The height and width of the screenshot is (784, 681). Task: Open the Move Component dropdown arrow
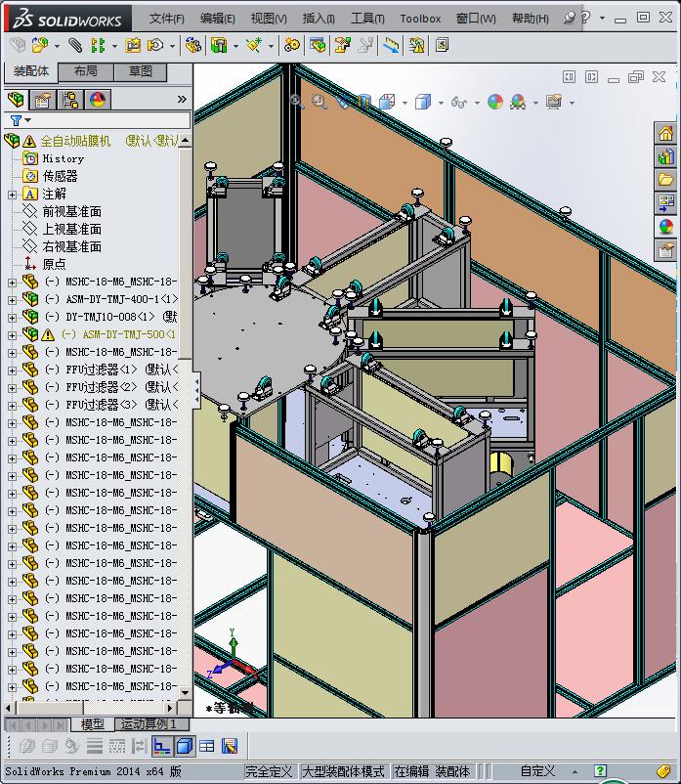(x=172, y=47)
